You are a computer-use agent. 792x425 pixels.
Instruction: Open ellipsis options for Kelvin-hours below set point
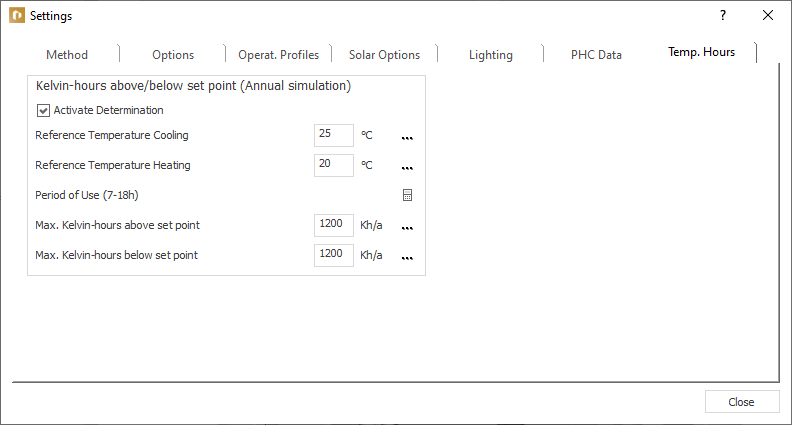[x=407, y=258]
